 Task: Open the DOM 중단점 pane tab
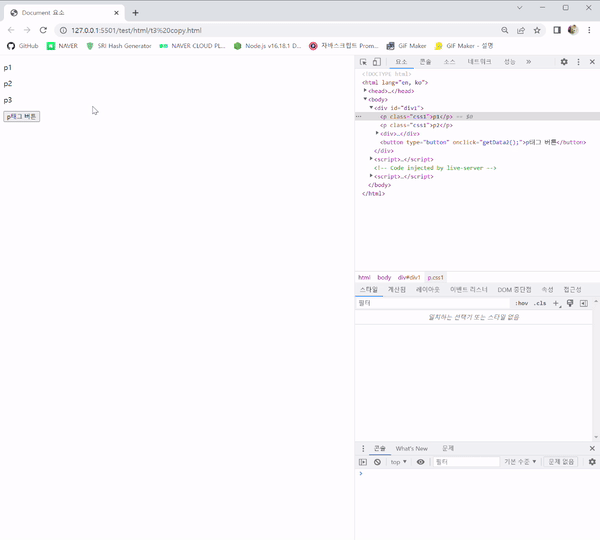[514, 290]
